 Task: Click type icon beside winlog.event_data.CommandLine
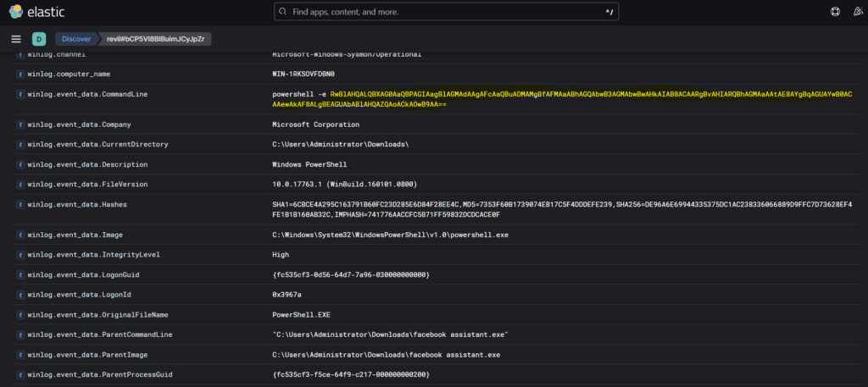19,94
